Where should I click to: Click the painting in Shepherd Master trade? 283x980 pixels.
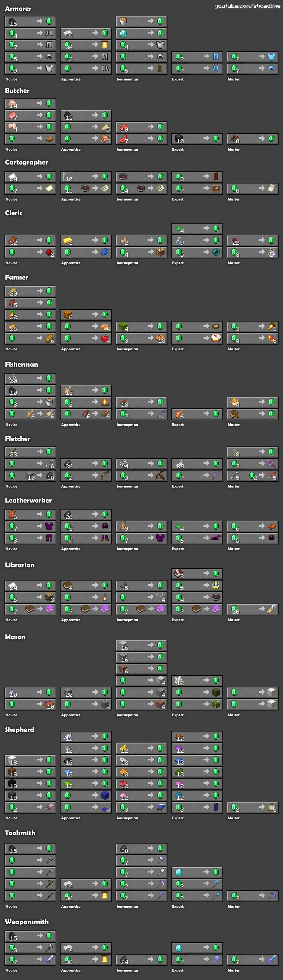(x=271, y=807)
